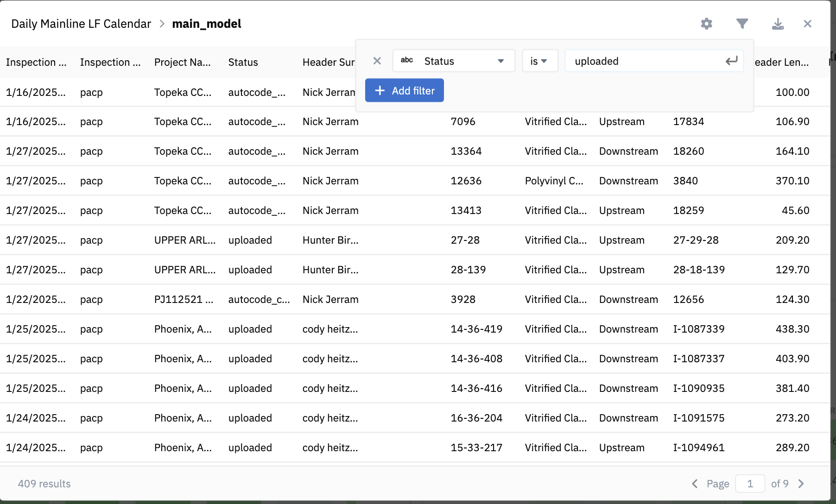The image size is (836, 504).
Task: Select cell 14-36-419
Action: (x=476, y=329)
